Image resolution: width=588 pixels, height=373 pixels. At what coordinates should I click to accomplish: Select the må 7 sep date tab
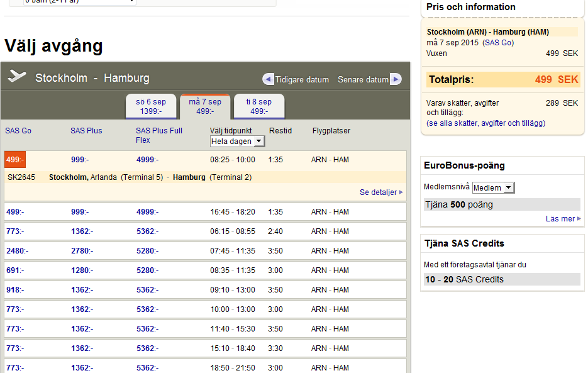point(205,106)
